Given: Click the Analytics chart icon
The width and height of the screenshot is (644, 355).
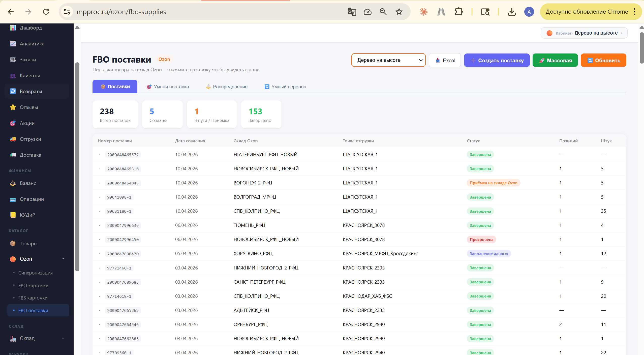Looking at the screenshot, I should (x=13, y=44).
